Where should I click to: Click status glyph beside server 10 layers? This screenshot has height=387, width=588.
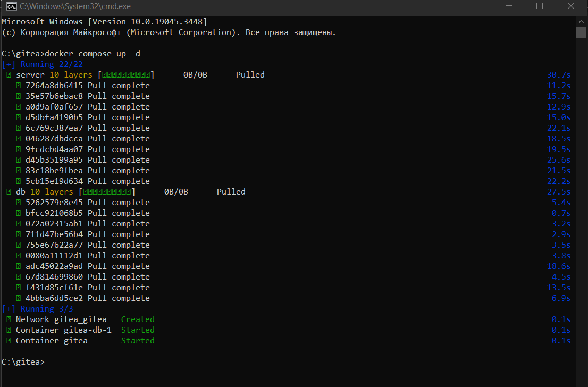(9, 75)
